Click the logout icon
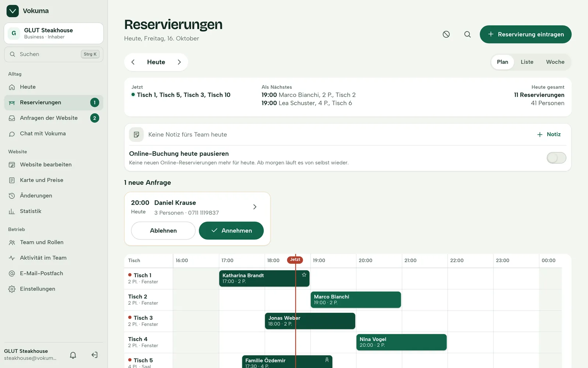Image resolution: width=588 pixels, height=368 pixels. tap(94, 355)
